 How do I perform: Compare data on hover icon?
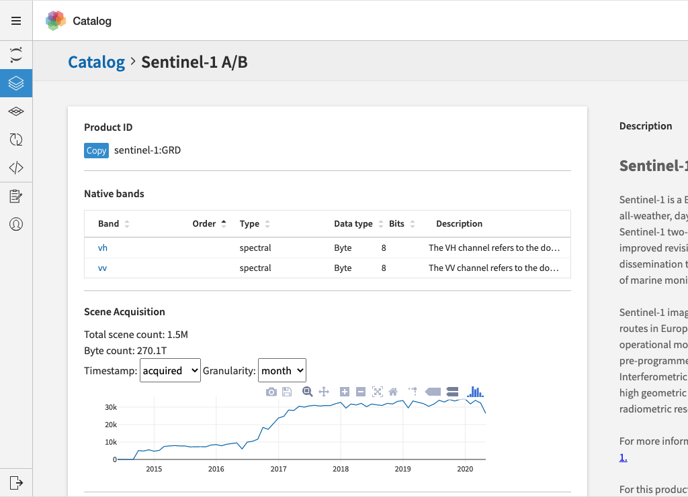point(452,392)
